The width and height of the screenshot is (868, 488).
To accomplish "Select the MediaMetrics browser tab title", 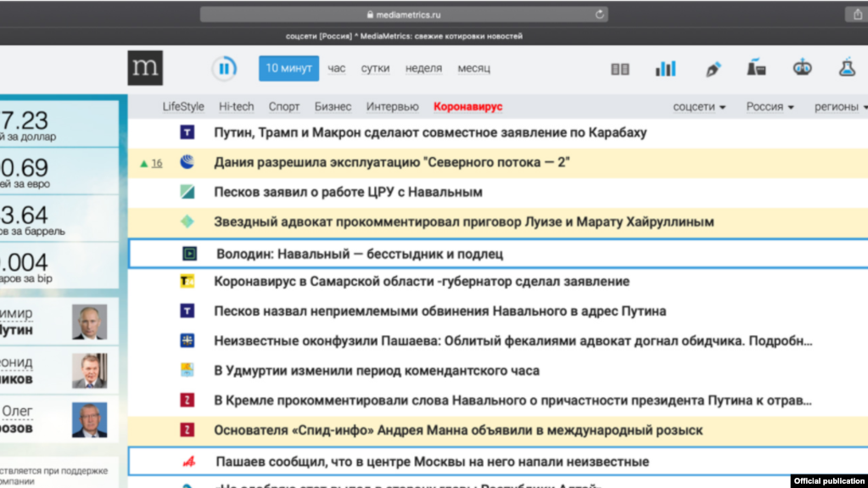I will tap(404, 36).
